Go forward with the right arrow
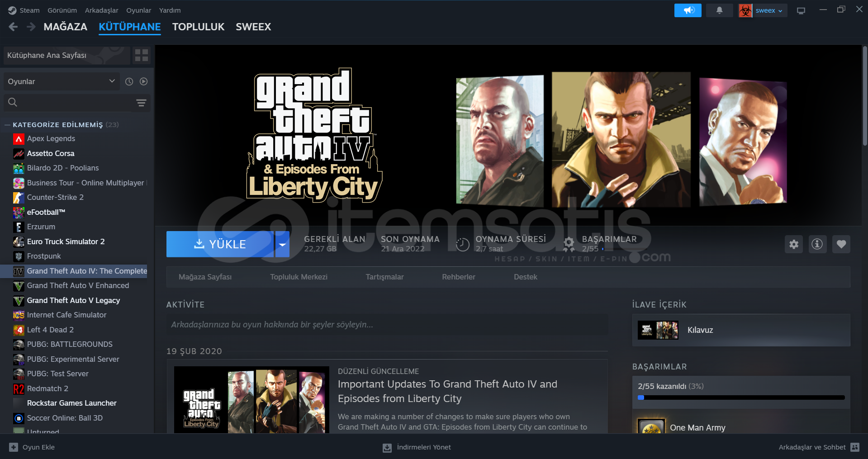Viewport: 868px width, 459px height. pos(31,27)
